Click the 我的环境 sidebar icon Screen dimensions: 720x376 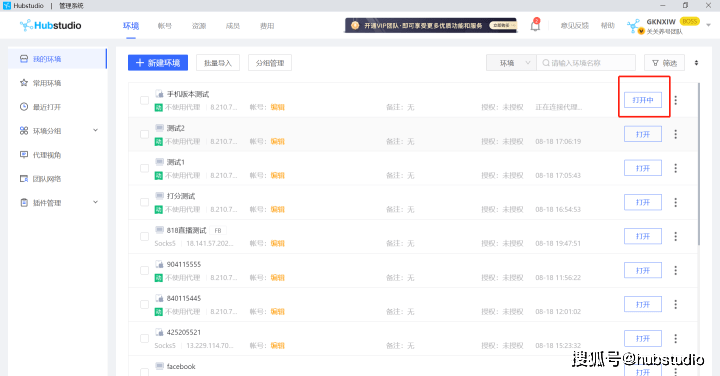(24, 59)
